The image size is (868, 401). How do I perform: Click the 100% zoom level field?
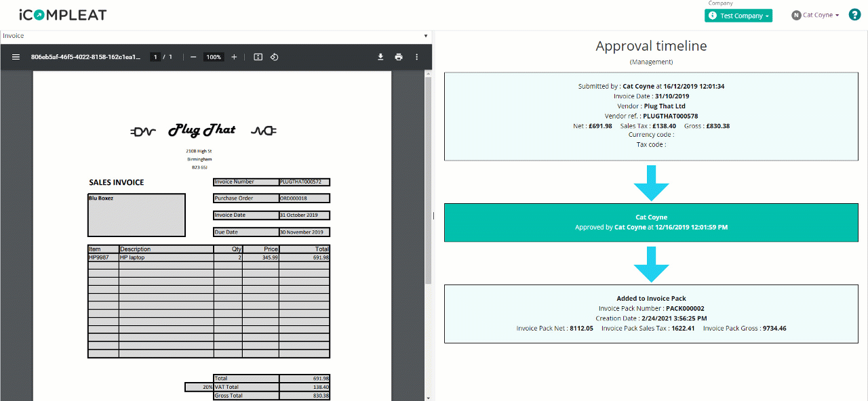pyautogui.click(x=214, y=57)
